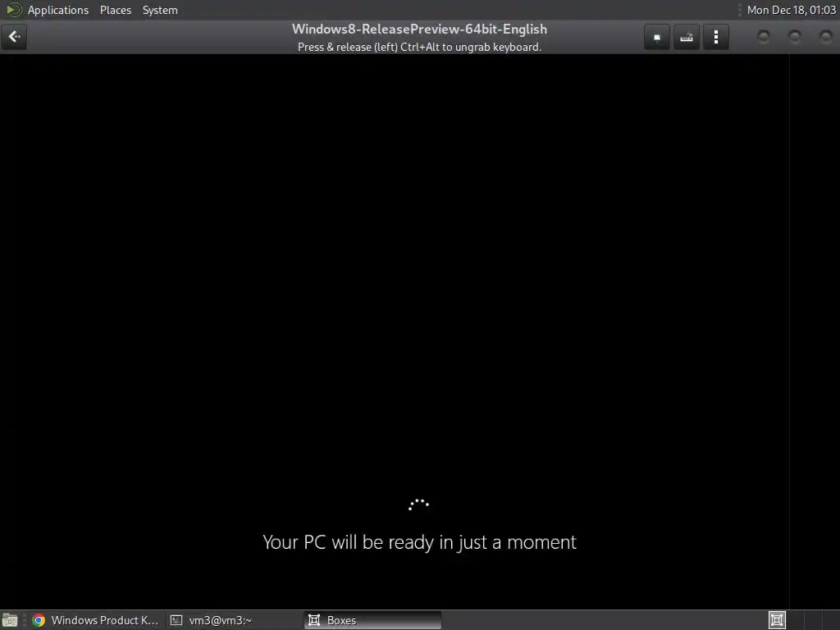Switch to the Windows Product K... Chrome taskbar window
The image size is (840, 630).
tap(95, 620)
